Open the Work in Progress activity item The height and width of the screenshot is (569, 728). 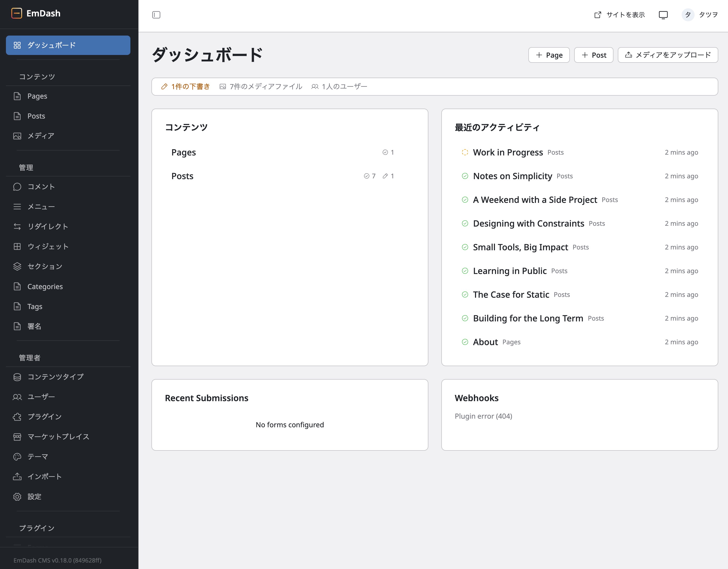(579, 152)
